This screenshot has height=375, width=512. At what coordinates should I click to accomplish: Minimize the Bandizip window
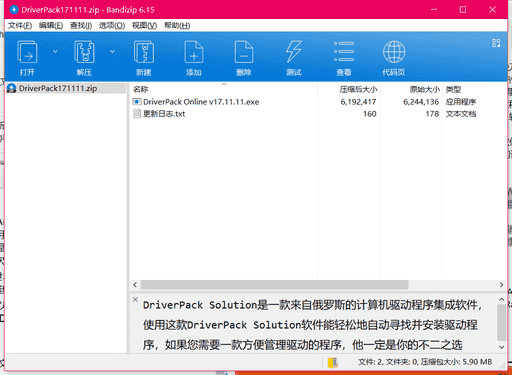click(x=434, y=10)
